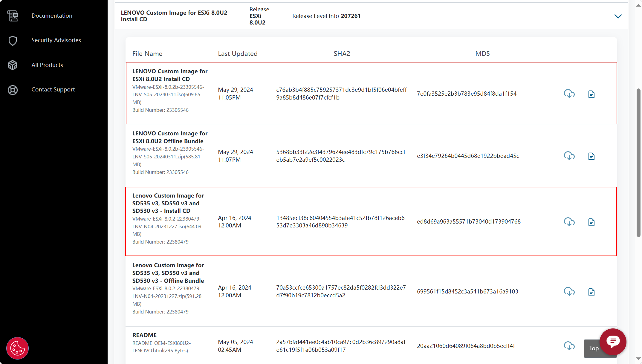642x364 pixels.
Task: Select MD5 hash 699561f15d8452c3a541b673a16a9103
Action: [x=467, y=291]
